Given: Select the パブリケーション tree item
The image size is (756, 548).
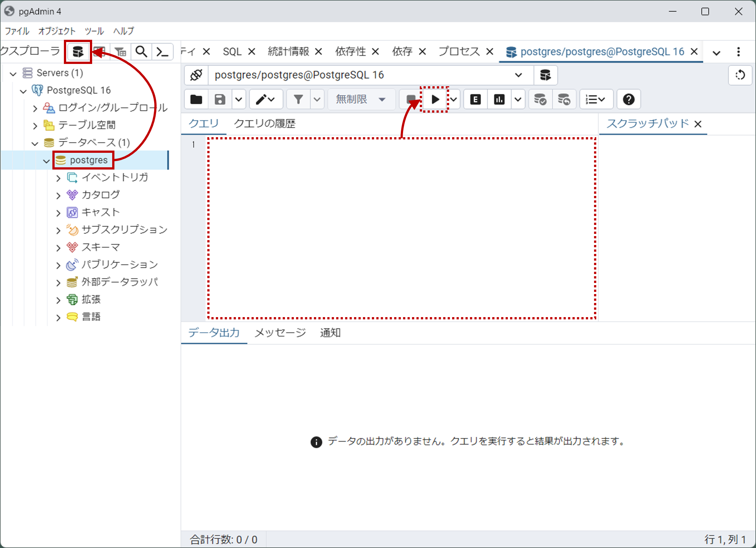Looking at the screenshot, I should pyautogui.click(x=120, y=265).
